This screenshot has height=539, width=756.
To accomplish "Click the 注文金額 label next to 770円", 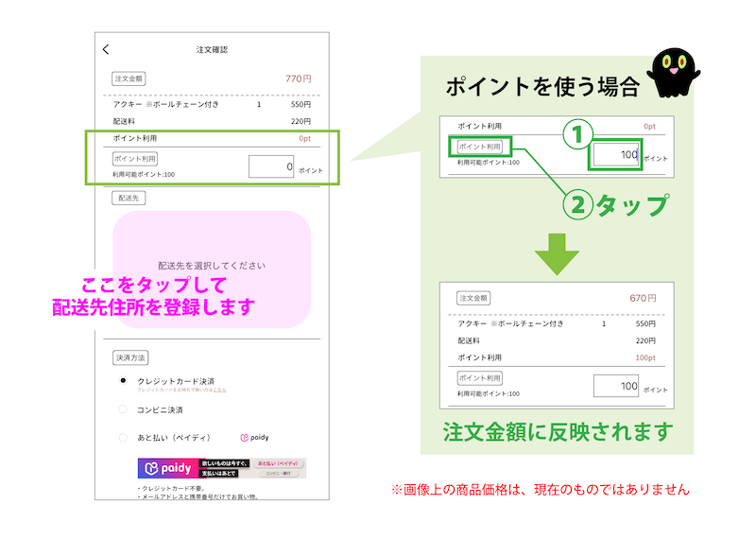I will pyautogui.click(x=129, y=78).
